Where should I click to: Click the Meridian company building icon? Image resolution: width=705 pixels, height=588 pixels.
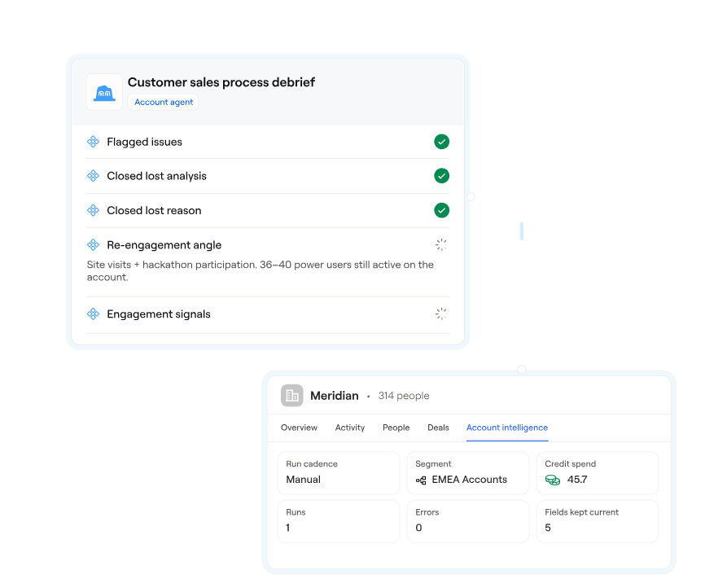click(291, 396)
